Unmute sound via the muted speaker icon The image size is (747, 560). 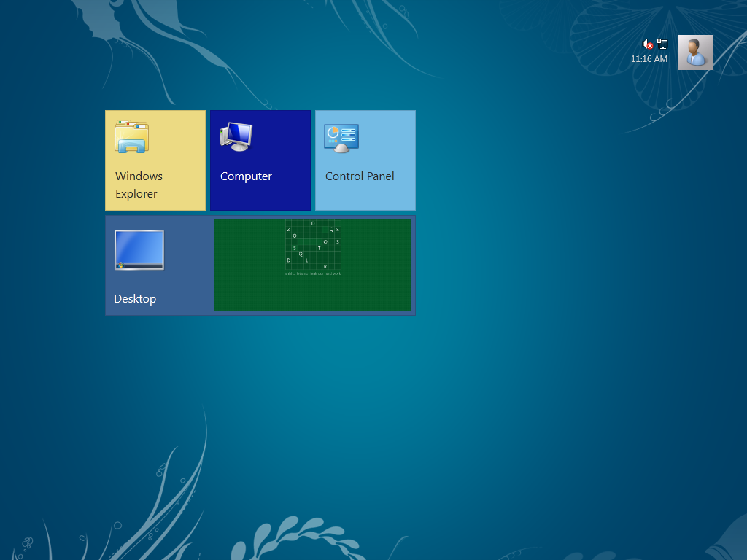tap(647, 44)
